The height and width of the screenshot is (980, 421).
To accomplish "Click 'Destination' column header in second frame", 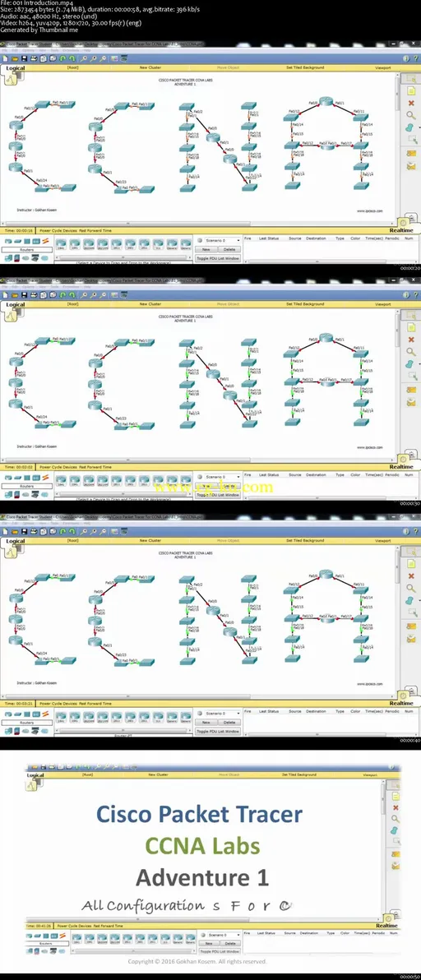I will (x=316, y=474).
